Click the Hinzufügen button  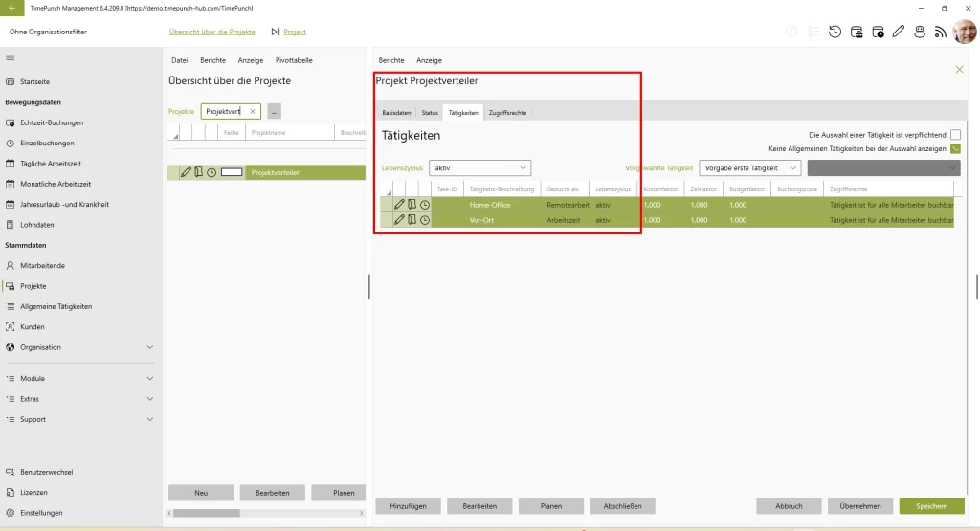coord(408,506)
